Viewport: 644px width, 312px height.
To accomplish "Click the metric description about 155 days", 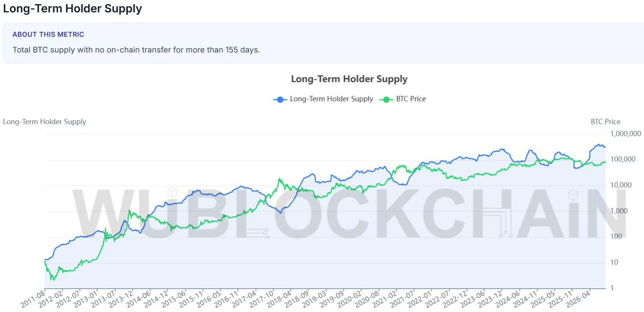I will click(136, 49).
